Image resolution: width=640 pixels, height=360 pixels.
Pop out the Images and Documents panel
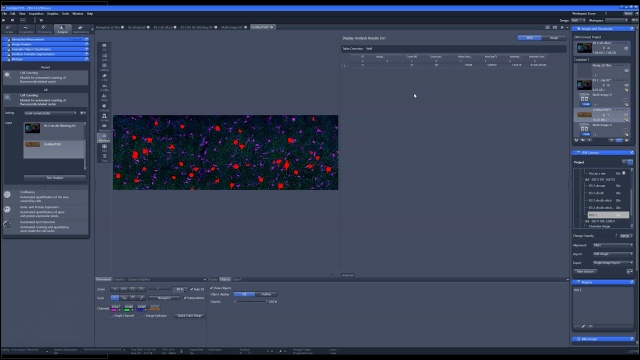(x=631, y=29)
